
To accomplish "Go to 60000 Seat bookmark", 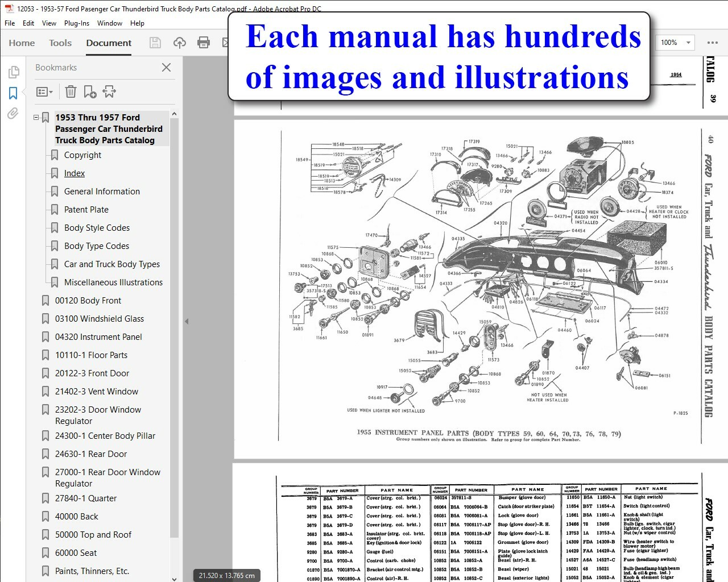I will pyautogui.click(x=76, y=553).
